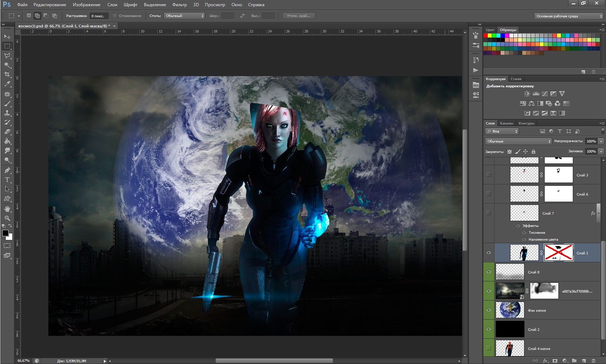Click the delete layer trash icon
606x364 pixels.
point(593,360)
